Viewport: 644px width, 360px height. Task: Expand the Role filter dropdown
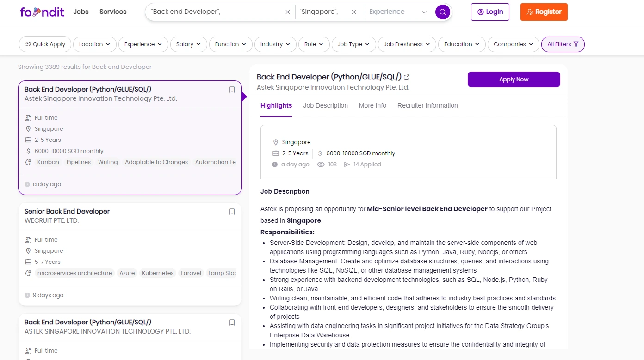click(314, 44)
